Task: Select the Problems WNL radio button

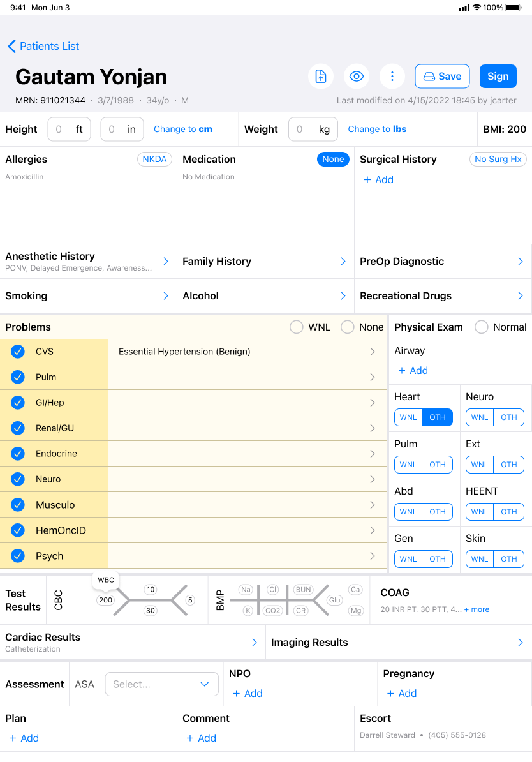Action: (297, 327)
